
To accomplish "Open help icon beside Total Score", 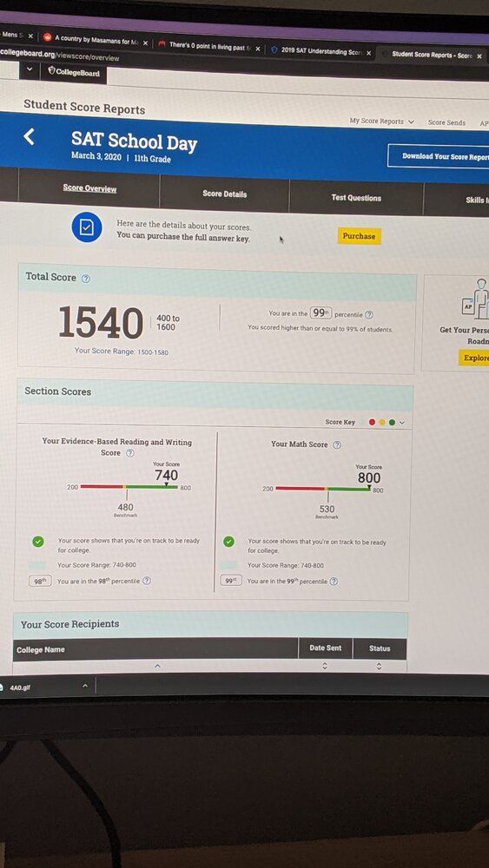I will 85,279.
